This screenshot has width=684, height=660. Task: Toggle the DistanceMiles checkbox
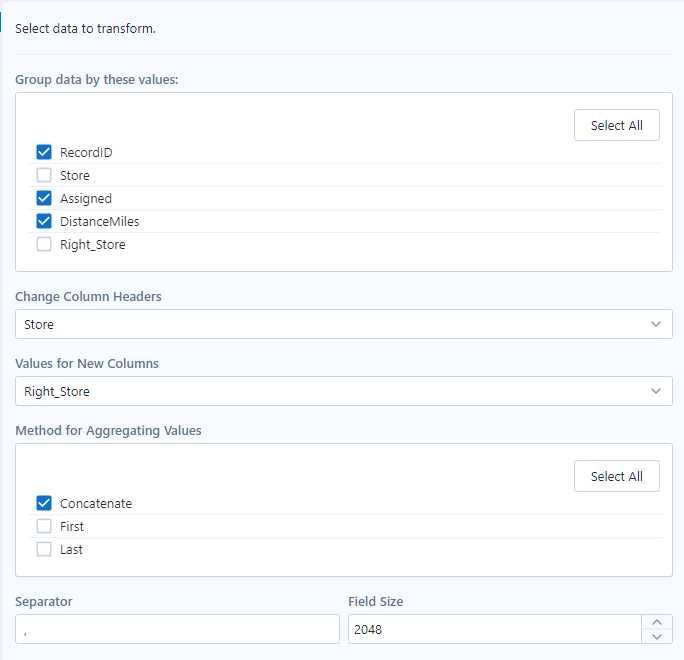(44, 222)
